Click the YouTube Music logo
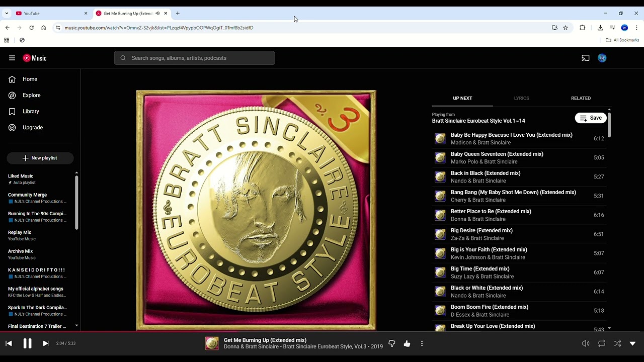Viewport: 644px width, 362px height. pos(35,58)
